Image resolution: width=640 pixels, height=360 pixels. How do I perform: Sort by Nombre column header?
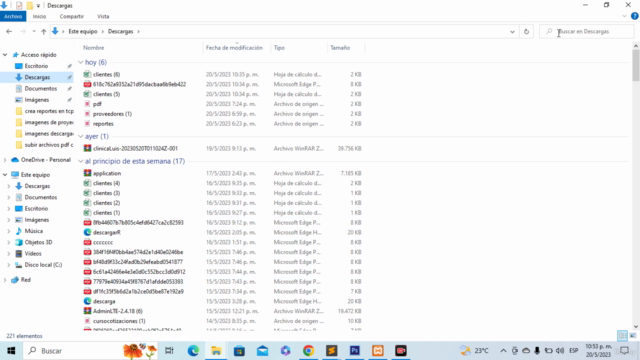tap(93, 48)
